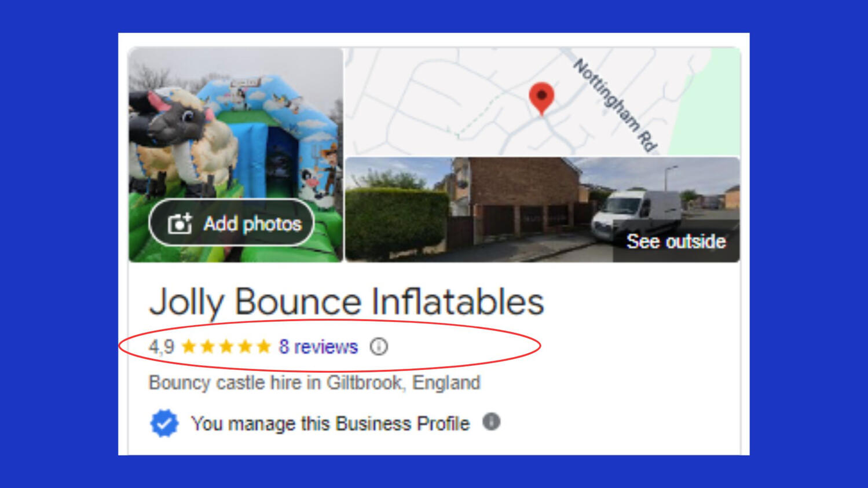Click the info icon beside 8 reviews
The height and width of the screenshot is (488, 868).
379,346
